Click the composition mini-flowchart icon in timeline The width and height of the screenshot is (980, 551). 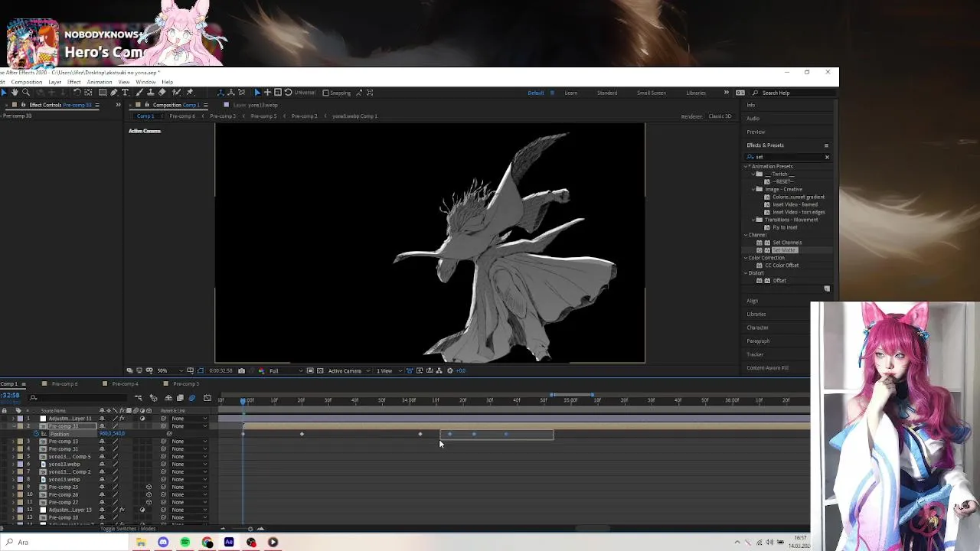pyautogui.click(x=139, y=398)
